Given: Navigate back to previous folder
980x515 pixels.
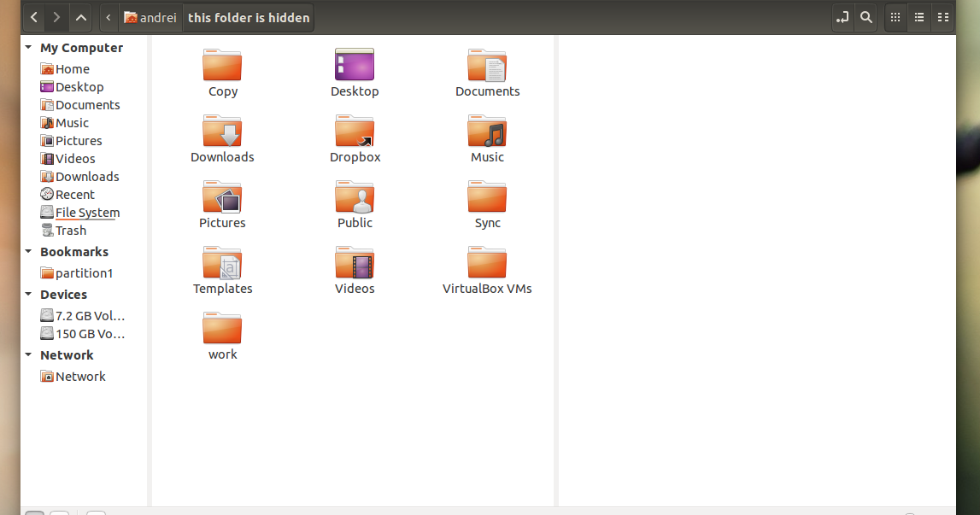Looking at the screenshot, I should click(x=34, y=17).
